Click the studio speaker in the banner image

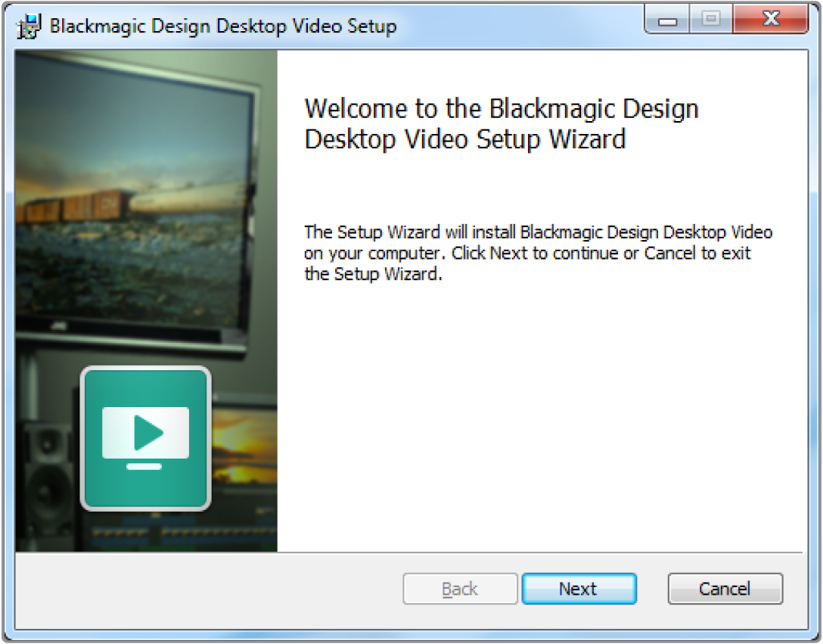(45, 484)
